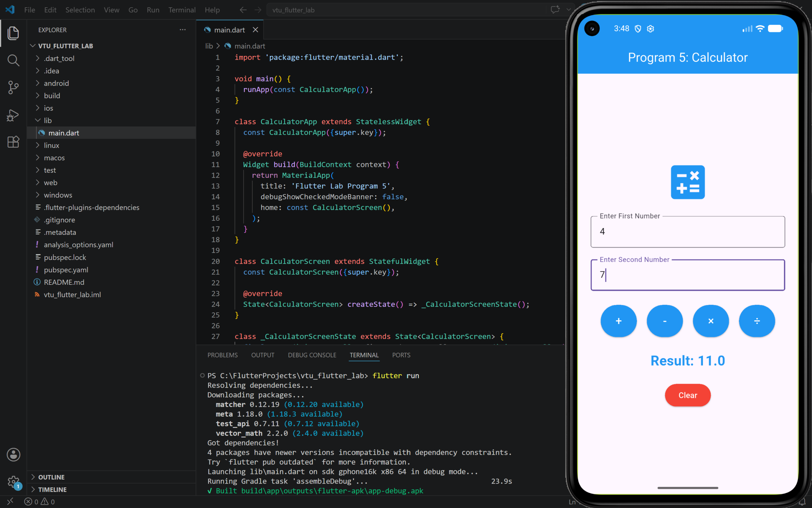Open the File menu
The height and width of the screenshot is (508, 812).
(29, 10)
